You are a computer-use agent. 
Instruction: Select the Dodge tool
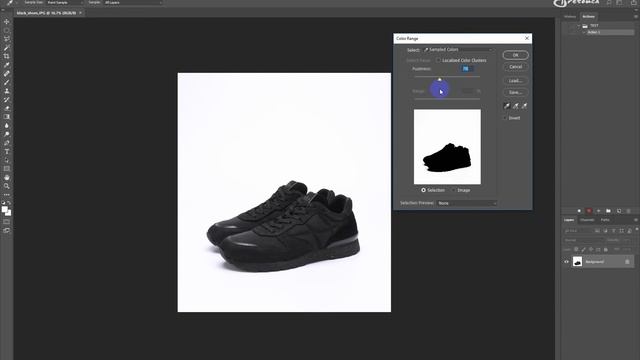pyautogui.click(x=7, y=134)
